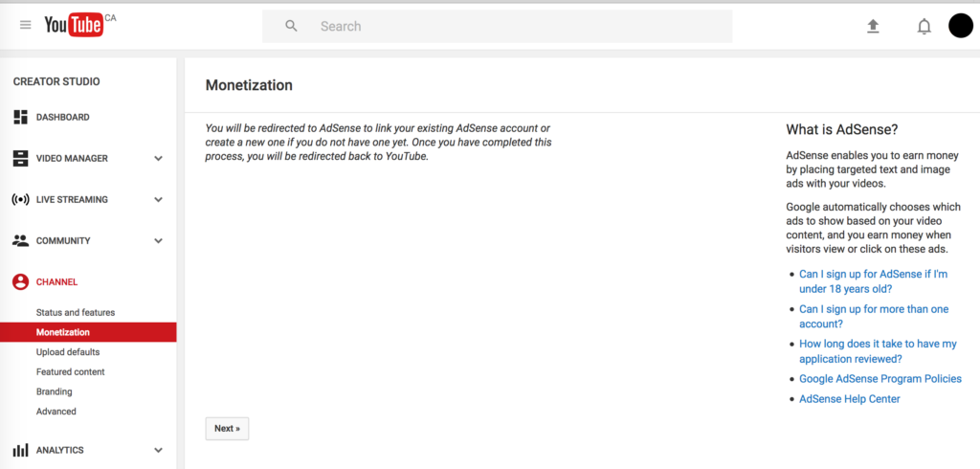Screen dimensions: 980x469
Task: Select Upload defaults in Channel menu
Action: (68, 352)
